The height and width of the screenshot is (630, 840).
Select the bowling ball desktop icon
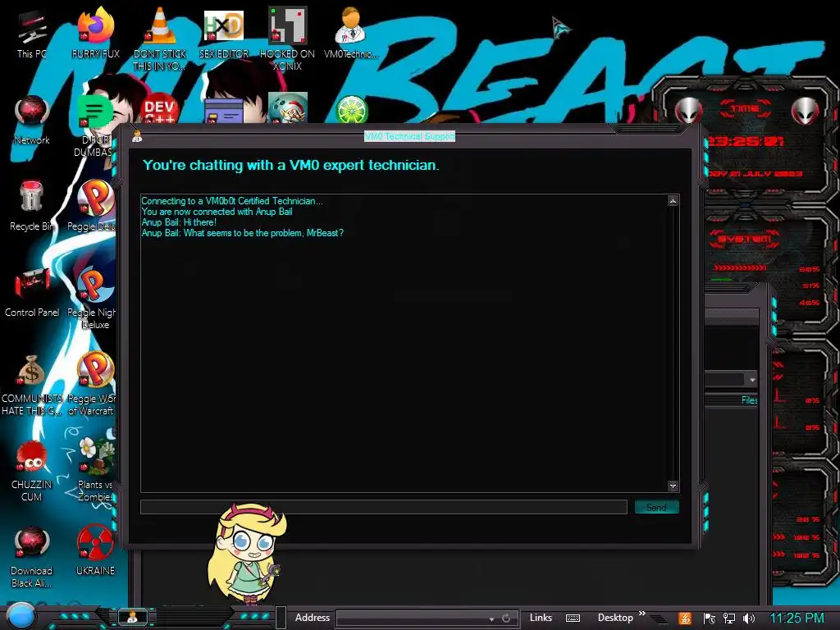tap(288, 108)
